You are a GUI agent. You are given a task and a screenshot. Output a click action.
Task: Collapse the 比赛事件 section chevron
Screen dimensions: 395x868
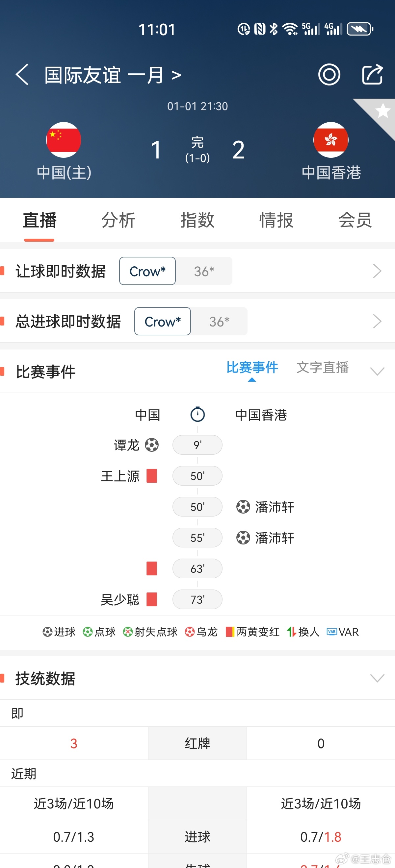coord(377,371)
